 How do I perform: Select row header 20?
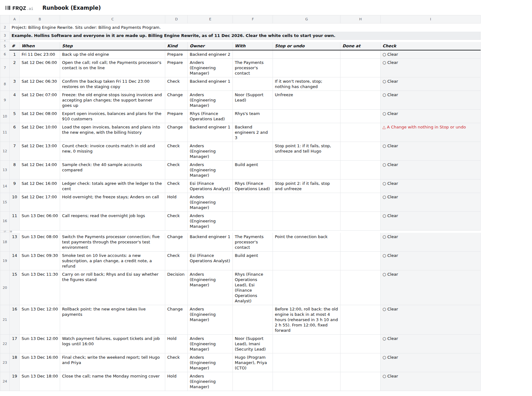(5, 288)
